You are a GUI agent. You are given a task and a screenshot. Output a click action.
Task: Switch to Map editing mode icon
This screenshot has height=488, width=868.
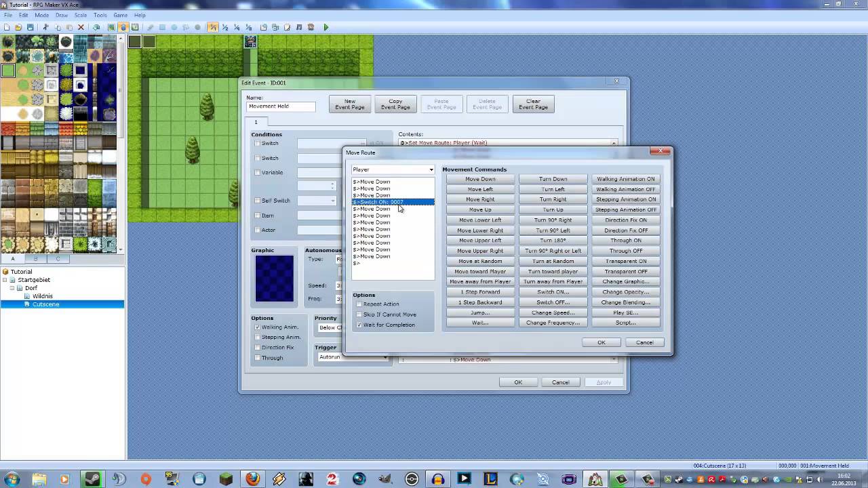(111, 27)
